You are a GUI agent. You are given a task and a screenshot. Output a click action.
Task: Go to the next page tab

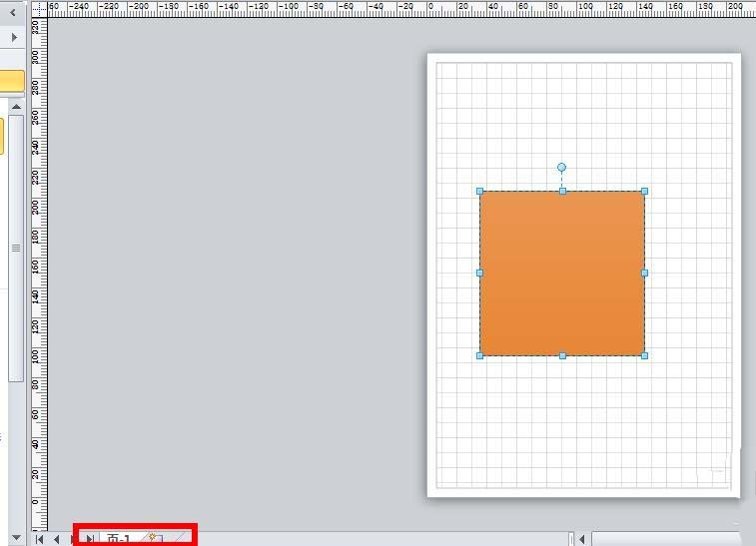pos(73,539)
